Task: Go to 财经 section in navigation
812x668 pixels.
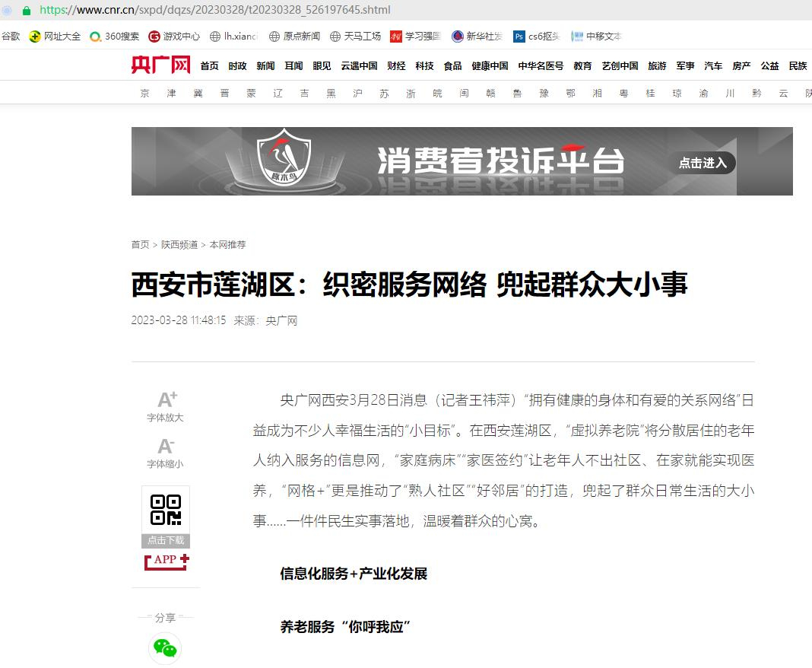Action: click(x=396, y=66)
